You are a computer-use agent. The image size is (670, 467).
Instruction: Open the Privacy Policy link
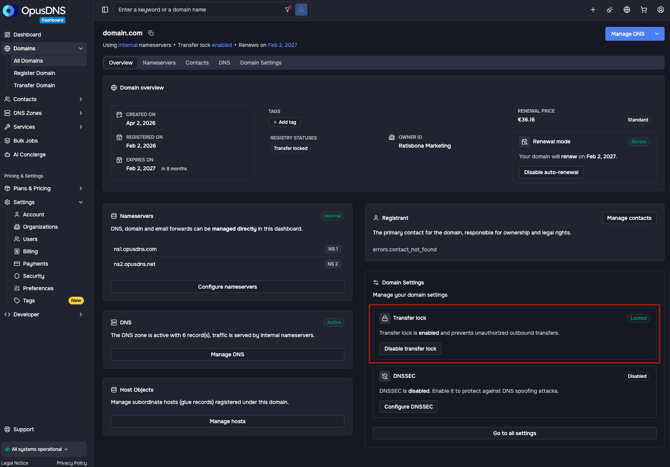pos(72,463)
